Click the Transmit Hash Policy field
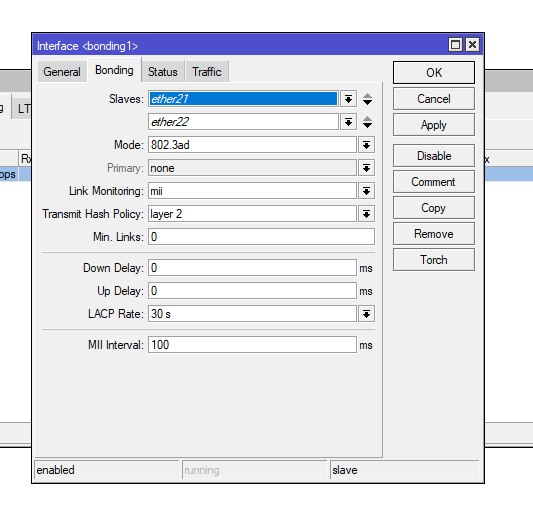533x509 pixels. click(x=252, y=214)
